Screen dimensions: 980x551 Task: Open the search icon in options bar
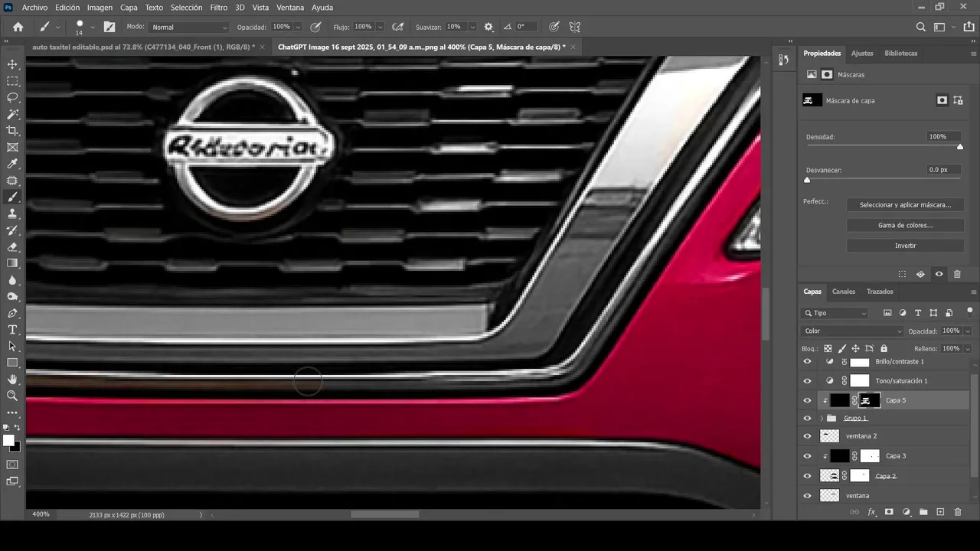921,27
